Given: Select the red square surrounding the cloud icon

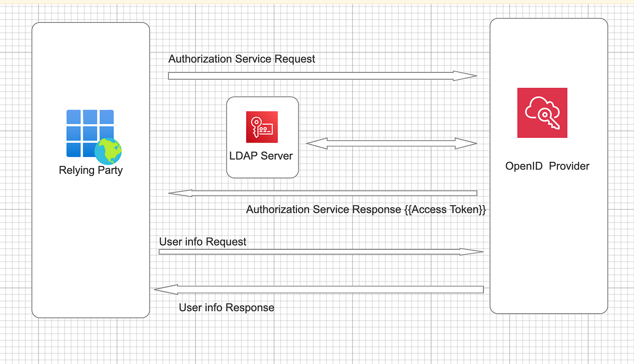Looking at the screenshot, I should click(542, 113).
